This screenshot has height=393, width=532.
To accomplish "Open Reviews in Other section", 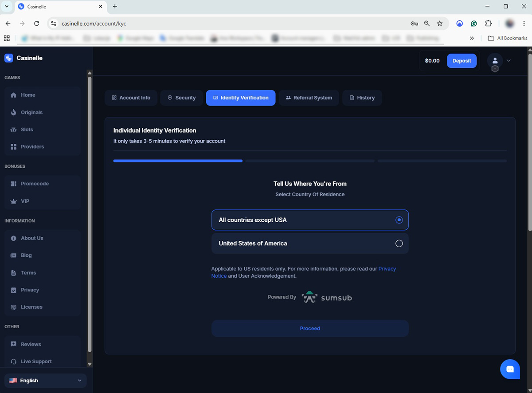I will [x=42, y=344].
